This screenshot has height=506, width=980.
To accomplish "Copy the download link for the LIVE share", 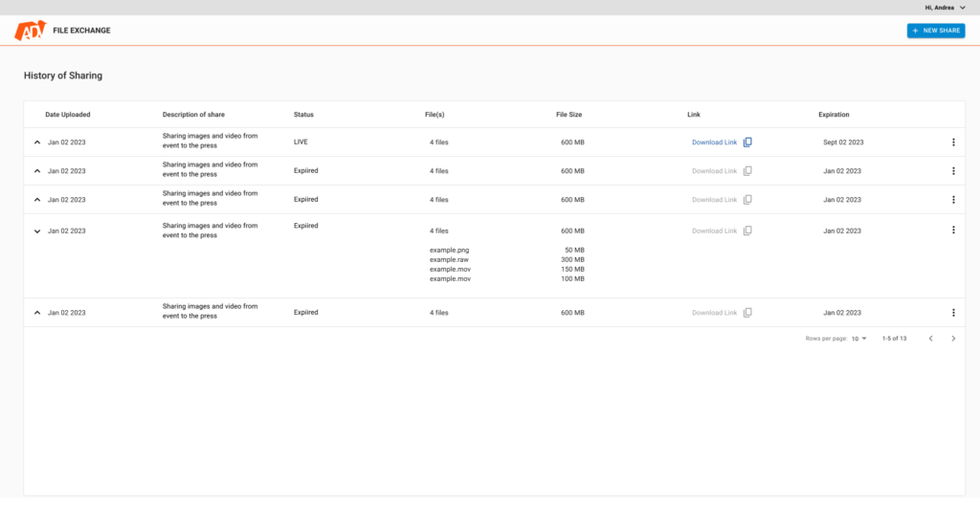I will [x=748, y=143].
